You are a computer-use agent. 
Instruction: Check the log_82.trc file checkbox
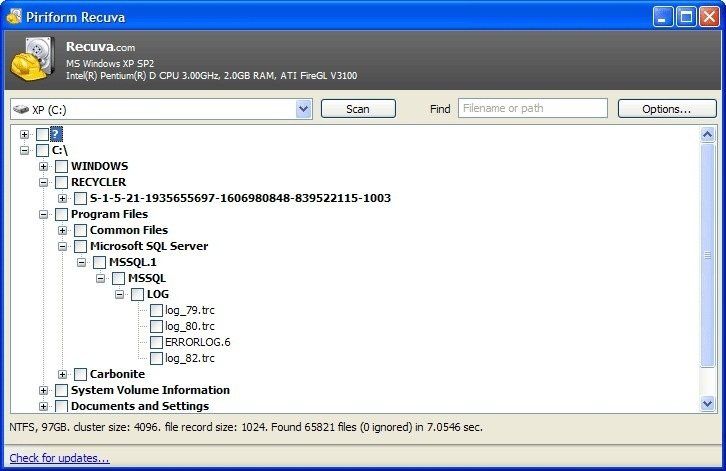pyautogui.click(x=156, y=358)
